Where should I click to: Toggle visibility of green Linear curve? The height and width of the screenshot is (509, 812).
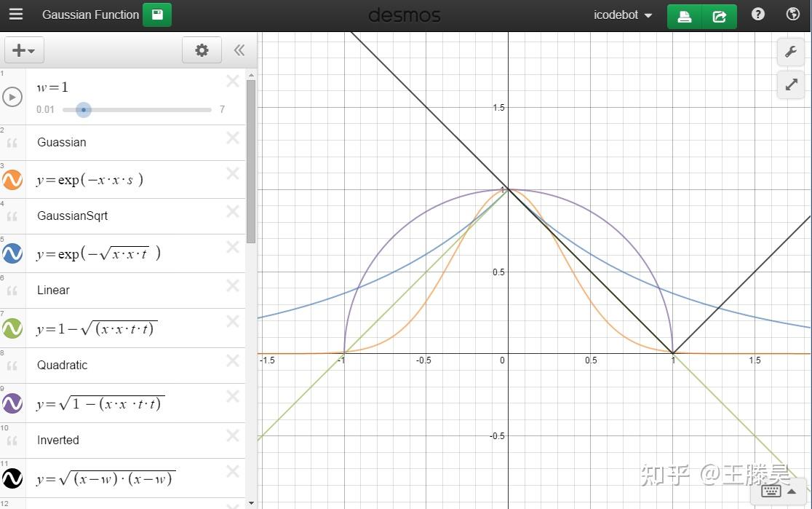click(x=12, y=328)
